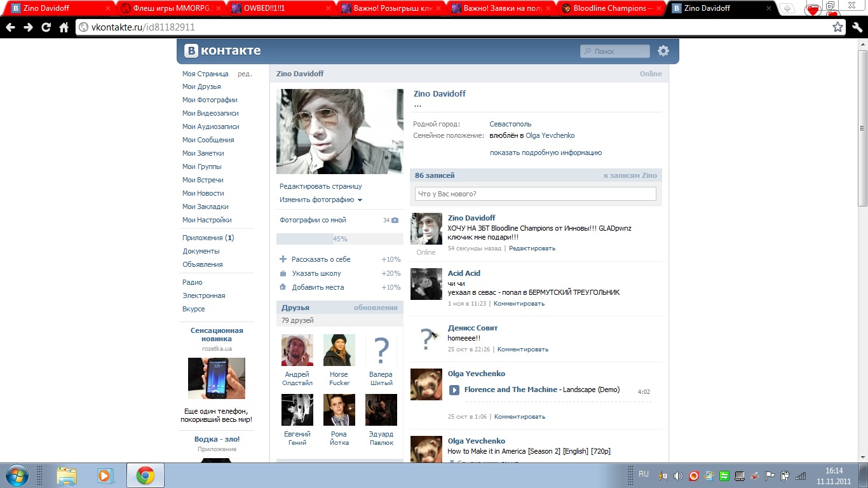Viewport: 868px width, 488px height.
Task: Open friend thumbnail of Андрей Олдстайл
Action: coord(297,350)
